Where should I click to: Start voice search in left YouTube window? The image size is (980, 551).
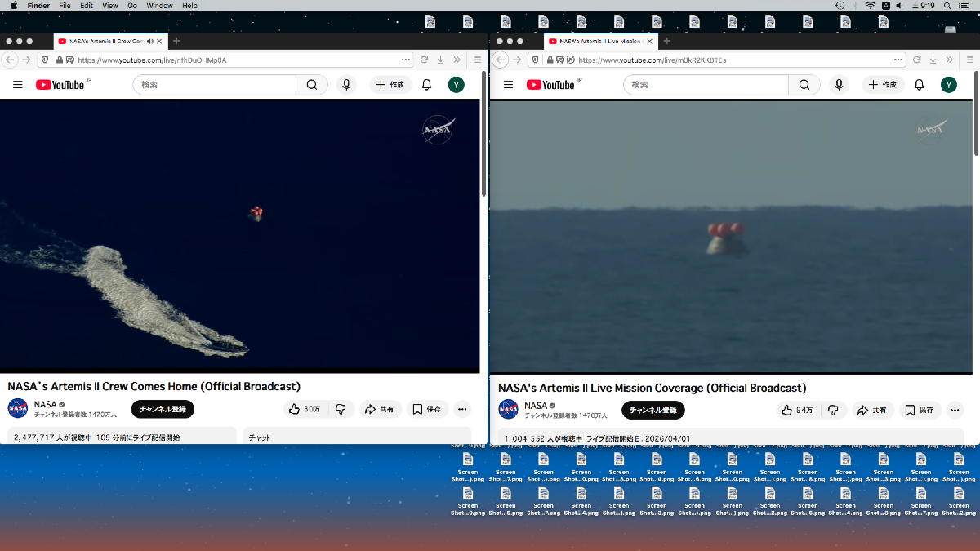[x=347, y=85]
